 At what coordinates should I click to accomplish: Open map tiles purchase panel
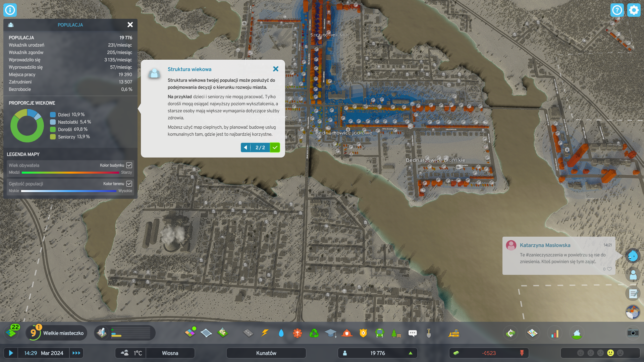pyautogui.click(x=532, y=333)
